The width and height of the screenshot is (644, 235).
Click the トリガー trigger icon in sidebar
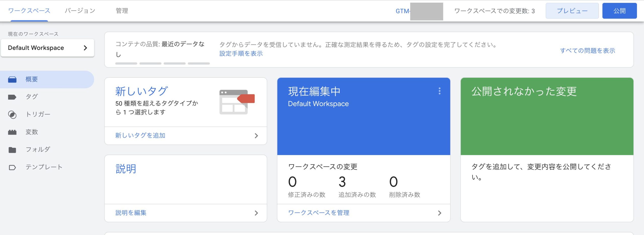[12, 115]
